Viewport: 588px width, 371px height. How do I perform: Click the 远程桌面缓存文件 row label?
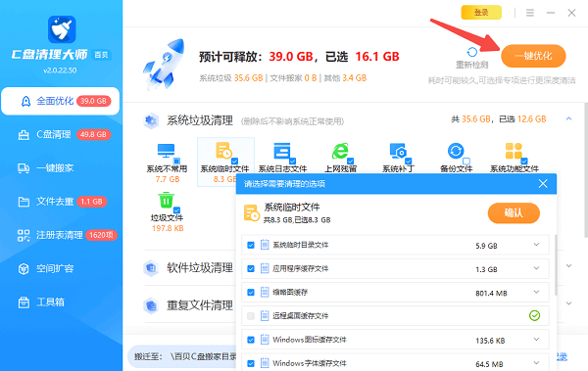point(301,316)
